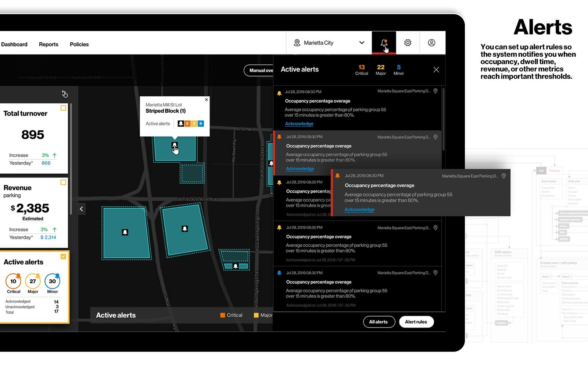Toggle the Revenue parking card checkbox
This screenshot has height=368, width=588.
tap(63, 182)
